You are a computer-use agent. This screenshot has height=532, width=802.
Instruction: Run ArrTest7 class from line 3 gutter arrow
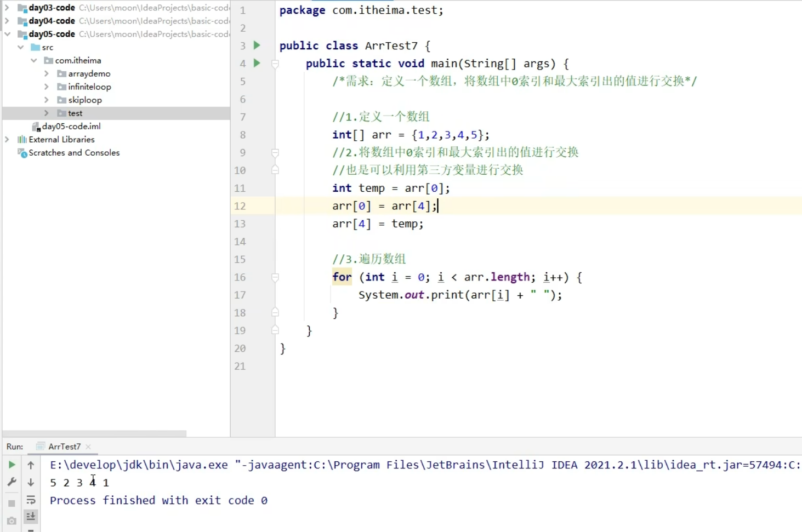(256, 45)
